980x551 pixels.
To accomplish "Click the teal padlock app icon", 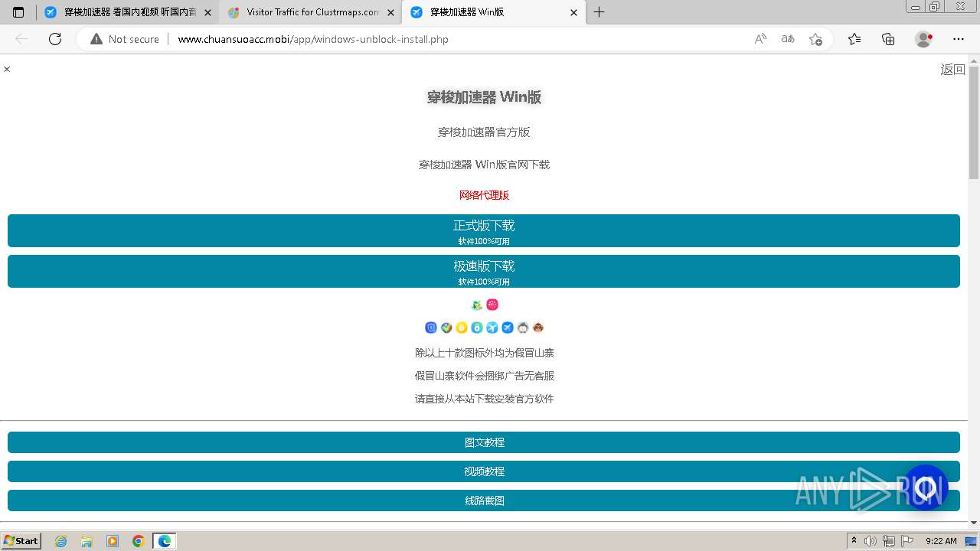I will (x=477, y=328).
